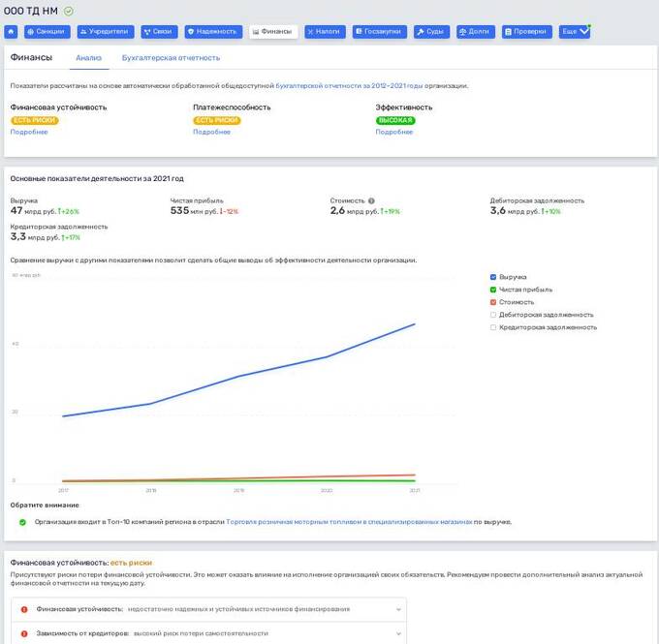Enable the Дебиторская задолженность checkbox

point(493,315)
